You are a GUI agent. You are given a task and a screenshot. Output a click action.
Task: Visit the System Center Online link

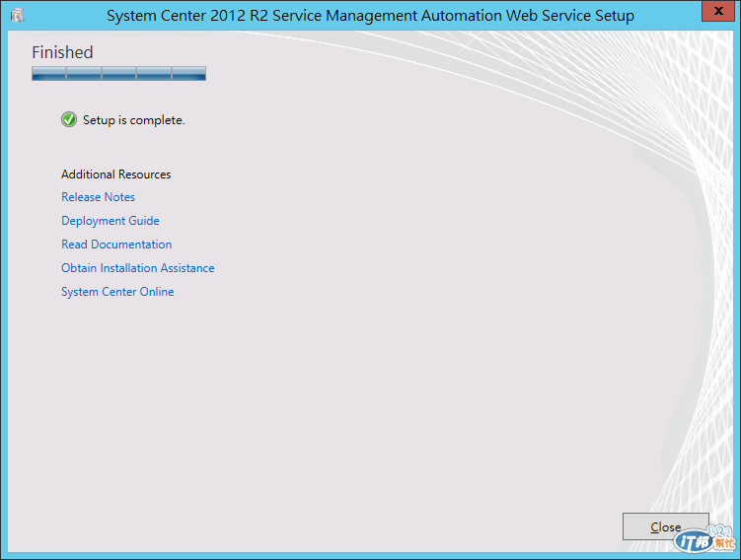click(x=117, y=292)
